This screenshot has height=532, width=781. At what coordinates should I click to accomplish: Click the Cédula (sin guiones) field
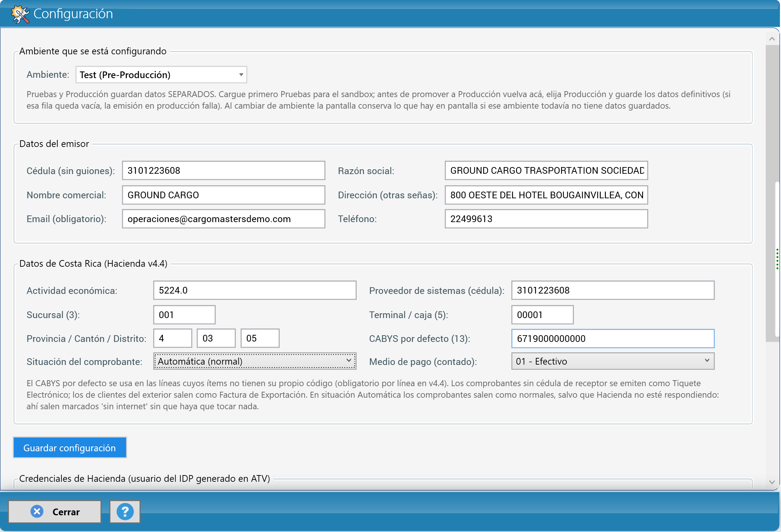click(224, 170)
